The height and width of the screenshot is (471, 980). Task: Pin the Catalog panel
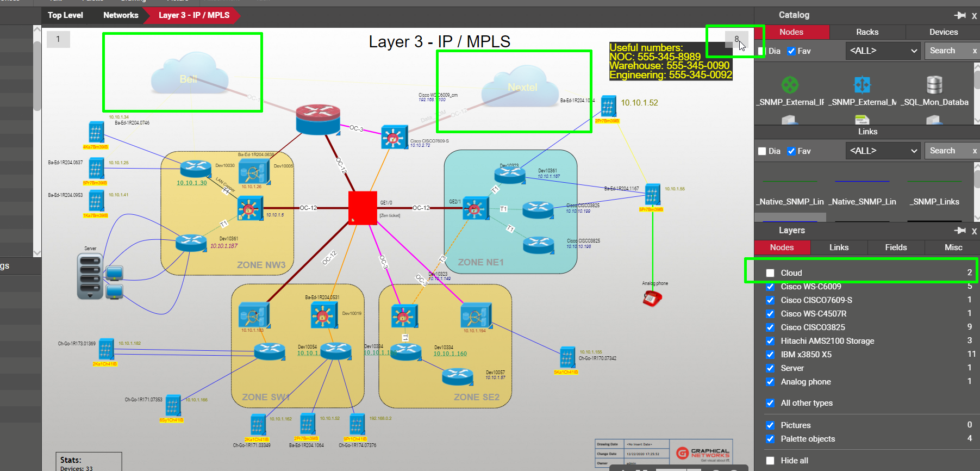pyautogui.click(x=960, y=15)
